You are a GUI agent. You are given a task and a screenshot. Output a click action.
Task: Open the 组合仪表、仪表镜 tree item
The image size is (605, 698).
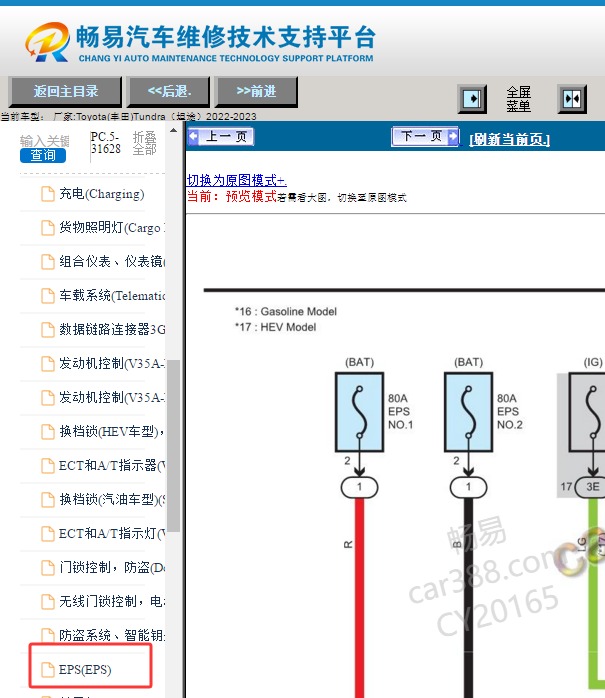(x=111, y=261)
